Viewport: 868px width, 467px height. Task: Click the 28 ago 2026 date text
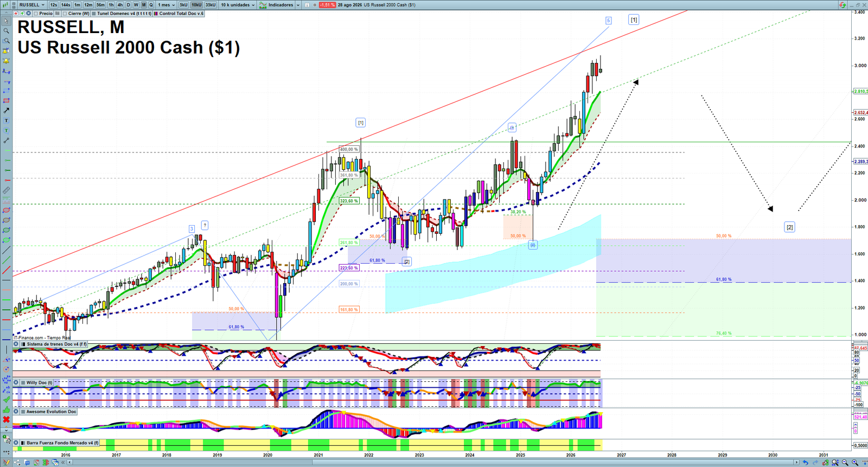[349, 5]
